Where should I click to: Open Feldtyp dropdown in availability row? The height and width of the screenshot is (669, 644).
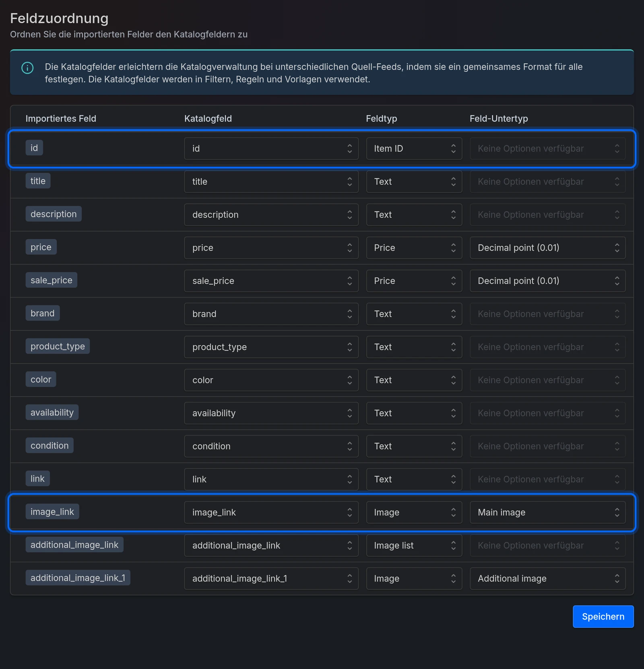pyautogui.click(x=414, y=413)
